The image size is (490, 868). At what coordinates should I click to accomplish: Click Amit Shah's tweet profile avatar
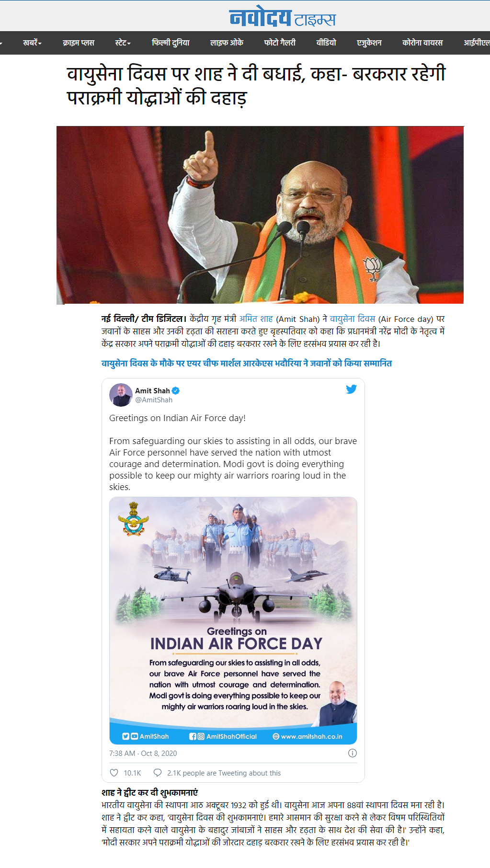click(121, 395)
